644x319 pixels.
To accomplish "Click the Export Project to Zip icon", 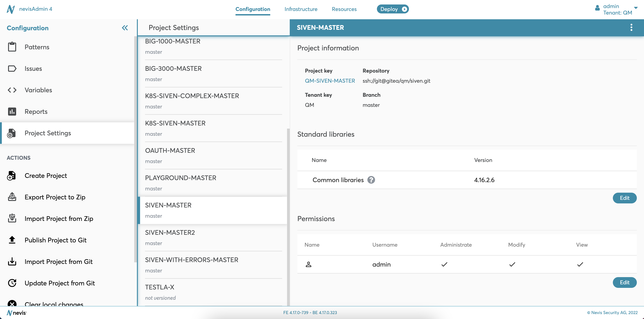I will [x=12, y=197].
